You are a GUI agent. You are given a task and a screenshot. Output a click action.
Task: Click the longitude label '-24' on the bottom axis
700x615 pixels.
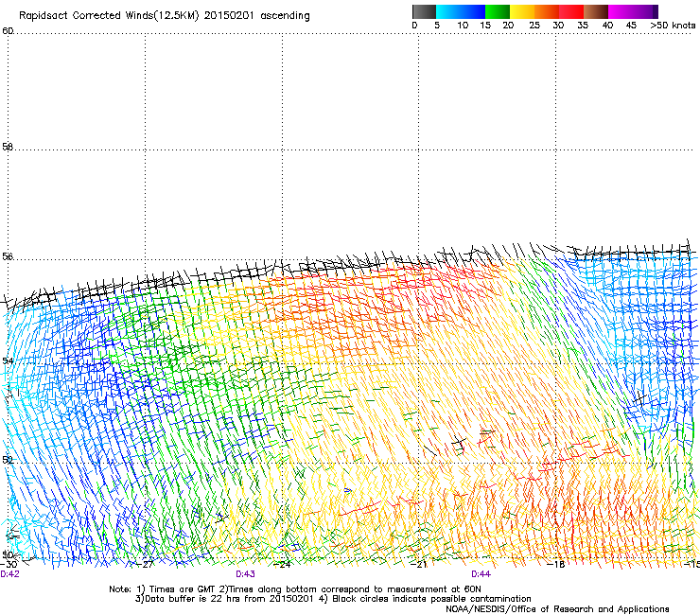(x=282, y=564)
